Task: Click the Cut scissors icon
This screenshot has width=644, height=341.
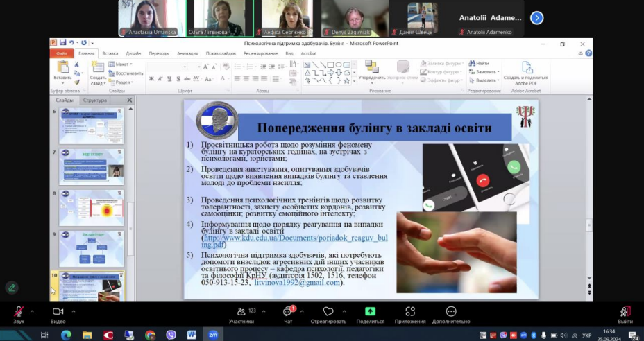Action: 76,64
